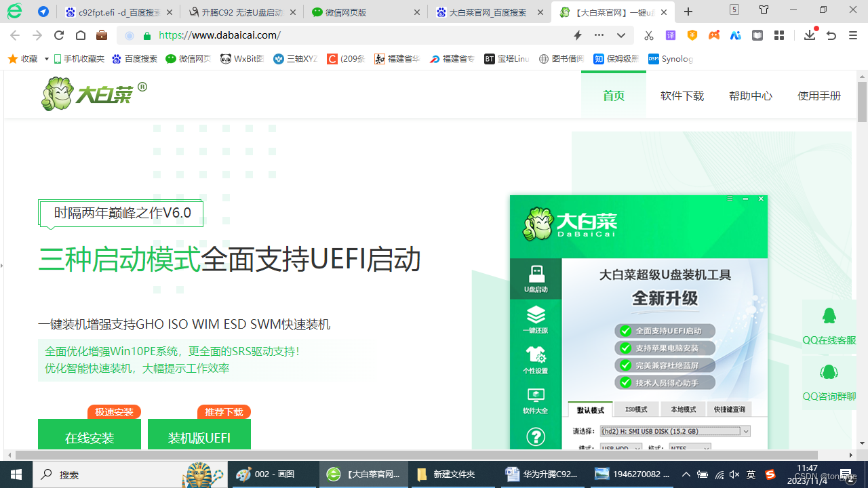Open the three-dots menu in the address bar
868x488 pixels.
[599, 35]
